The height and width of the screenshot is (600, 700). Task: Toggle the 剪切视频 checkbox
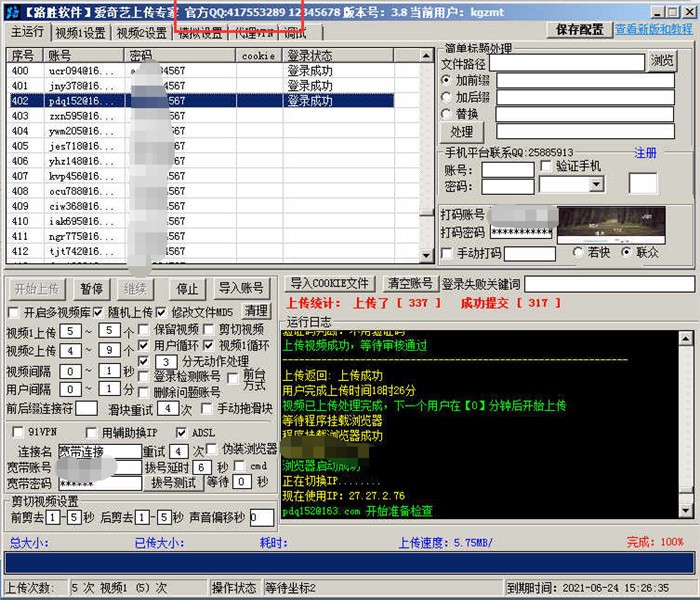pyautogui.click(x=208, y=329)
